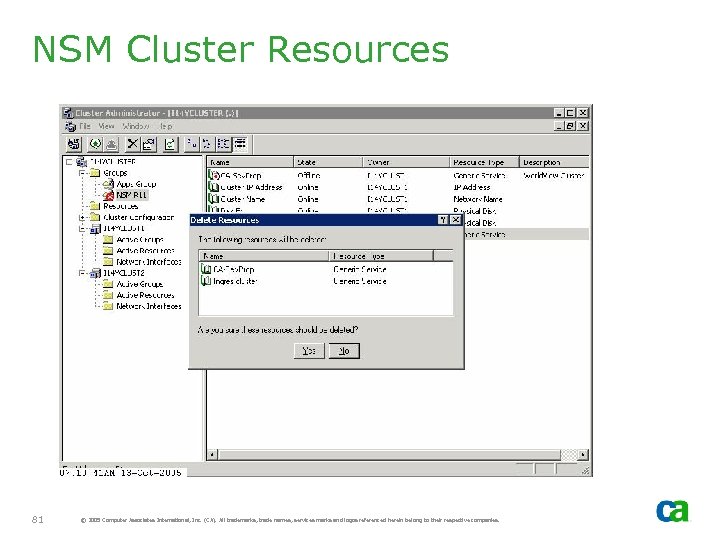Screen dimensions: 720x540
Task: Click the Cluster Administrator title bar icon
Action: pos(68,113)
